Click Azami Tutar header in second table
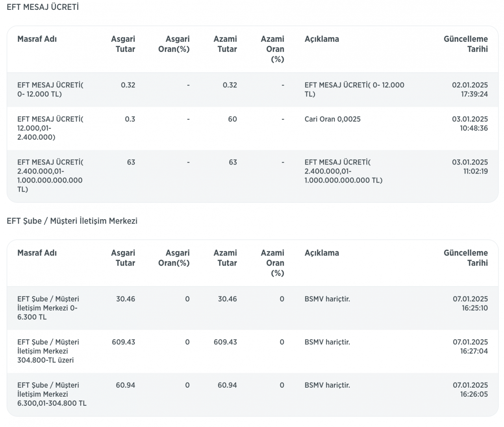 pos(225,258)
